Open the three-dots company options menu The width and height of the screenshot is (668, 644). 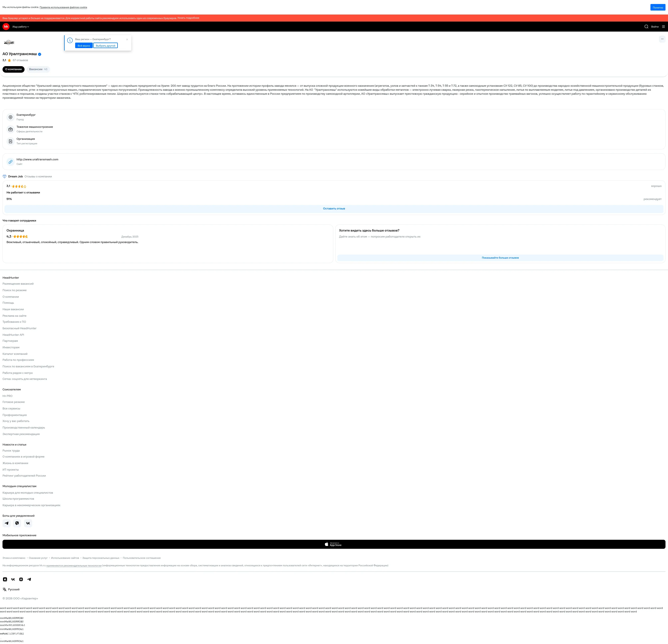click(662, 39)
